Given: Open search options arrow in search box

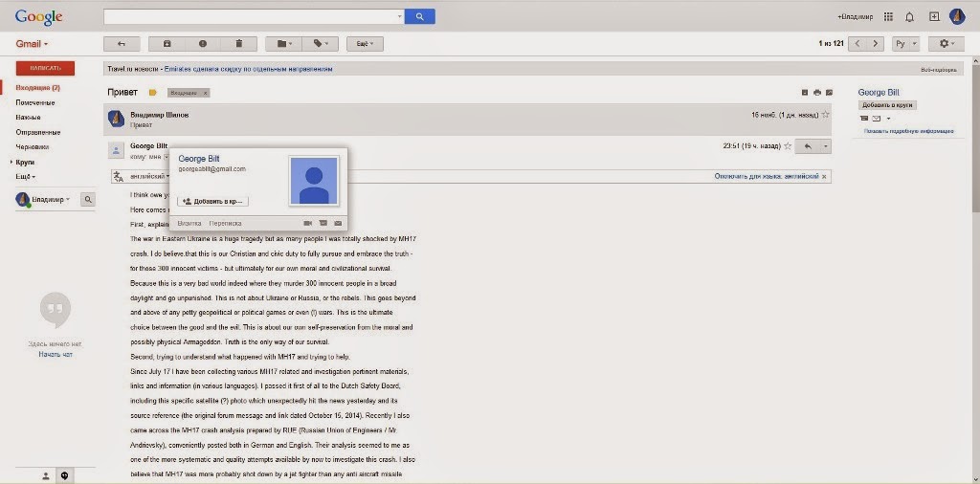Looking at the screenshot, I should (x=400, y=17).
